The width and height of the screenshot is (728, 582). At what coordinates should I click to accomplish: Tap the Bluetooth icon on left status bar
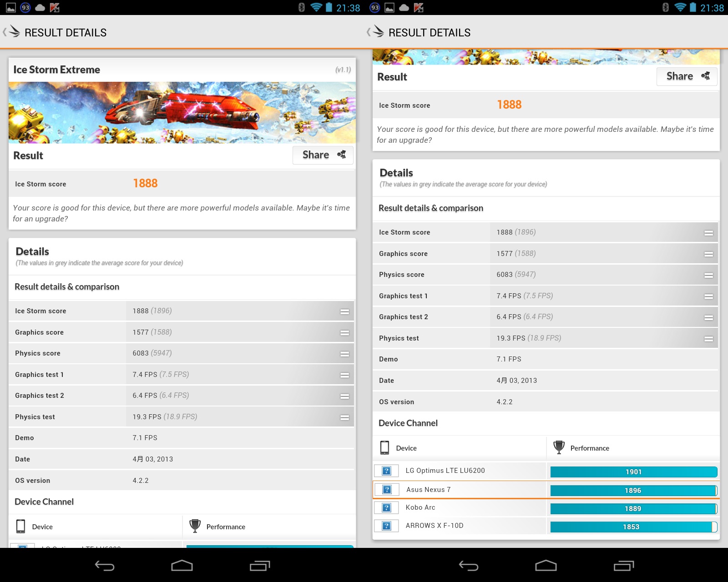click(x=301, y=7)
